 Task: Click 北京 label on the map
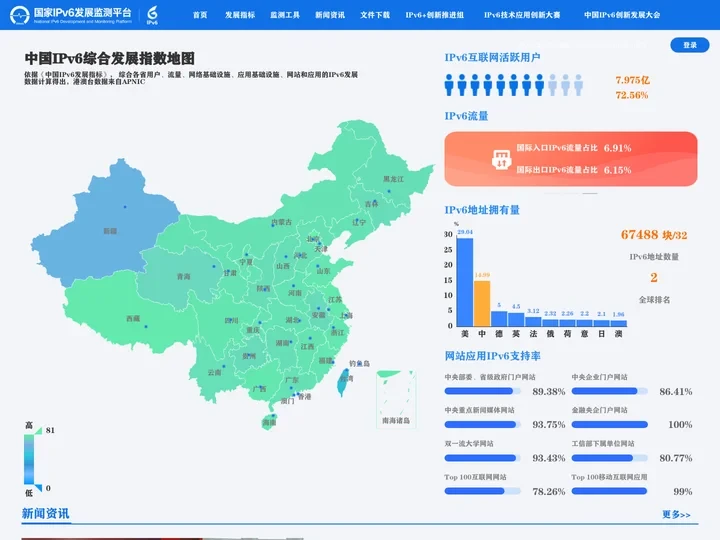[313, 239]
